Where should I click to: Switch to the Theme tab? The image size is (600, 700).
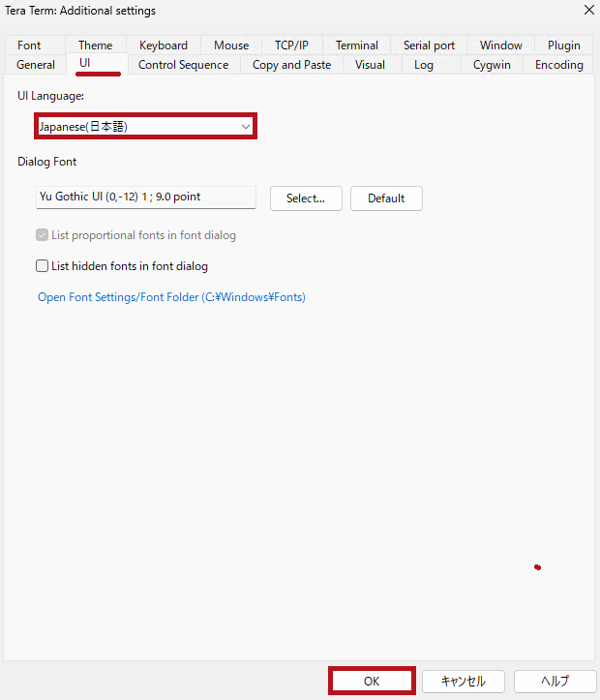coord(95,46)
